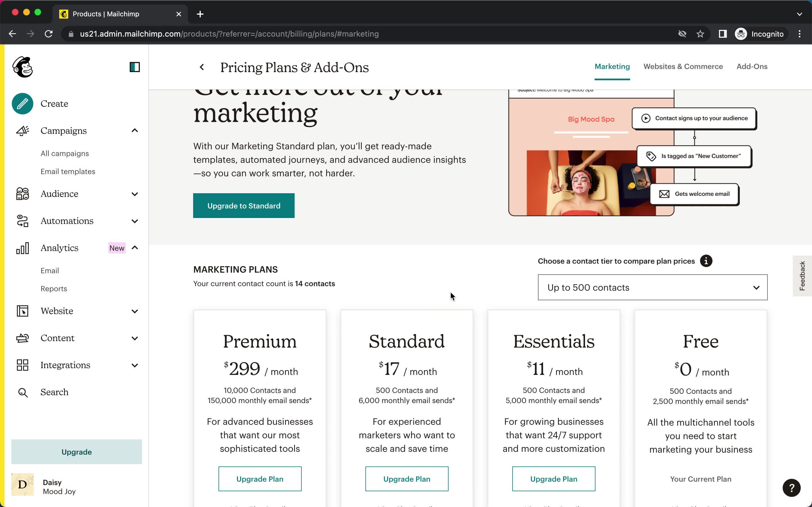Viewport: 812px width, 507px height.
Task: Click the Audience icon in sidebar
Action: click(22, 193)
